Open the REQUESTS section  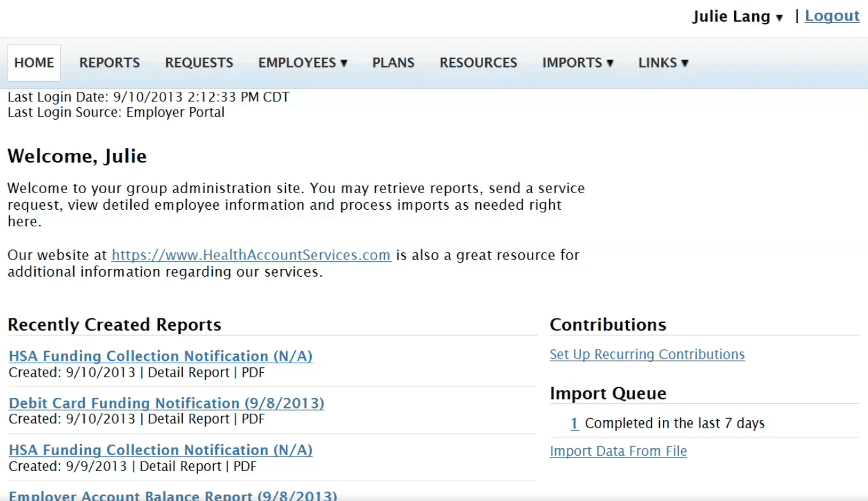(x=199, y=62)
